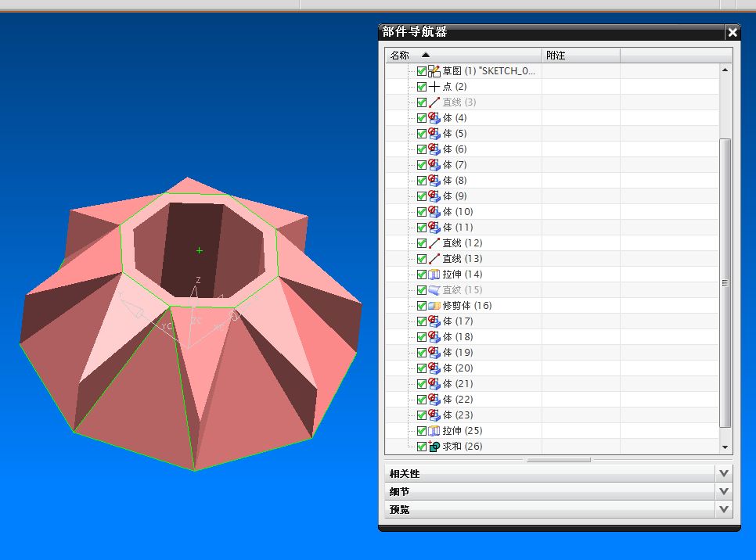Click the unite icon of 求和 (26)
Screen dimensions: 756x560
(434, 447)
